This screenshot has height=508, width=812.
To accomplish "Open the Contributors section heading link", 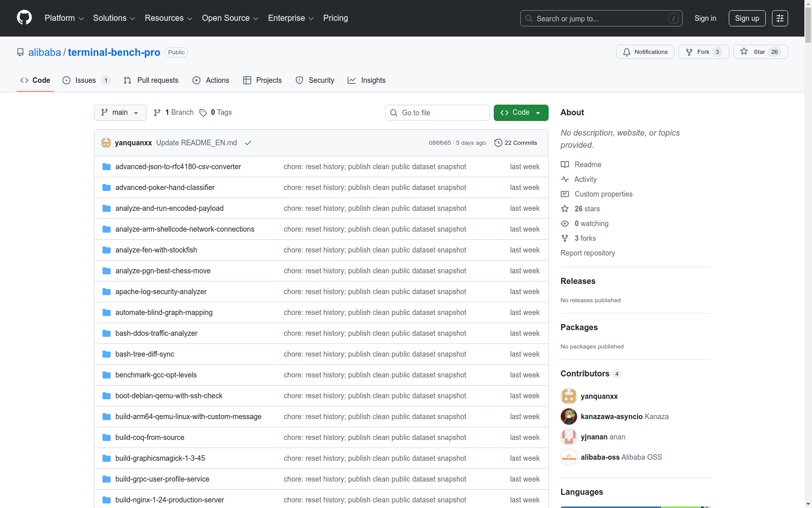I will 591,374.
